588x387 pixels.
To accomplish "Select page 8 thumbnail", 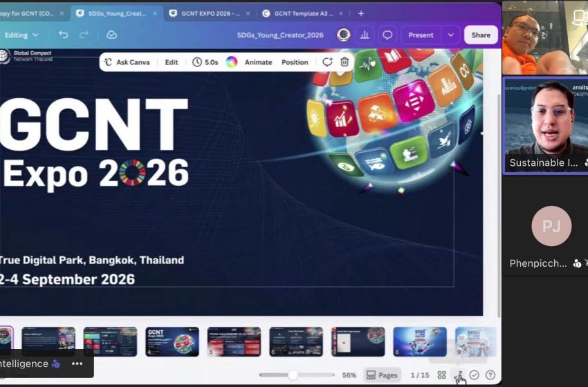I will tap(420, 341).
